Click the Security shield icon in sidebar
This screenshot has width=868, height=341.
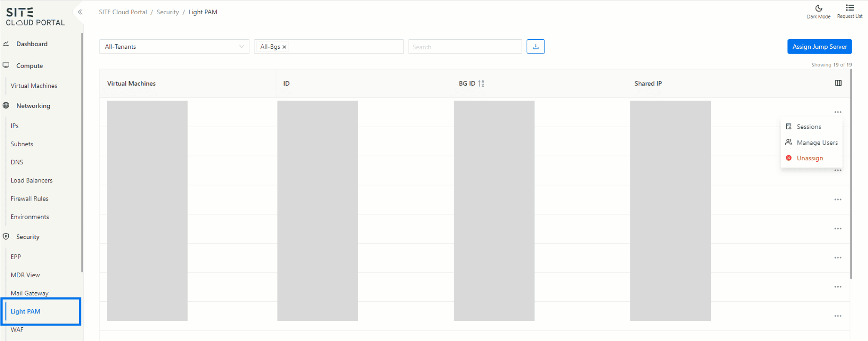pyautogui.click(x=6, y=237)
